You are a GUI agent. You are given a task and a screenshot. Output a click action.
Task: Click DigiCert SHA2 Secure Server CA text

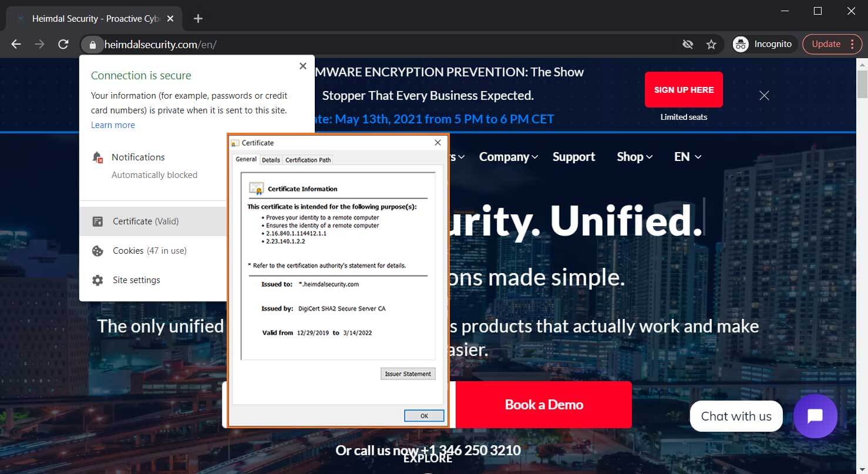pos(342,308)
